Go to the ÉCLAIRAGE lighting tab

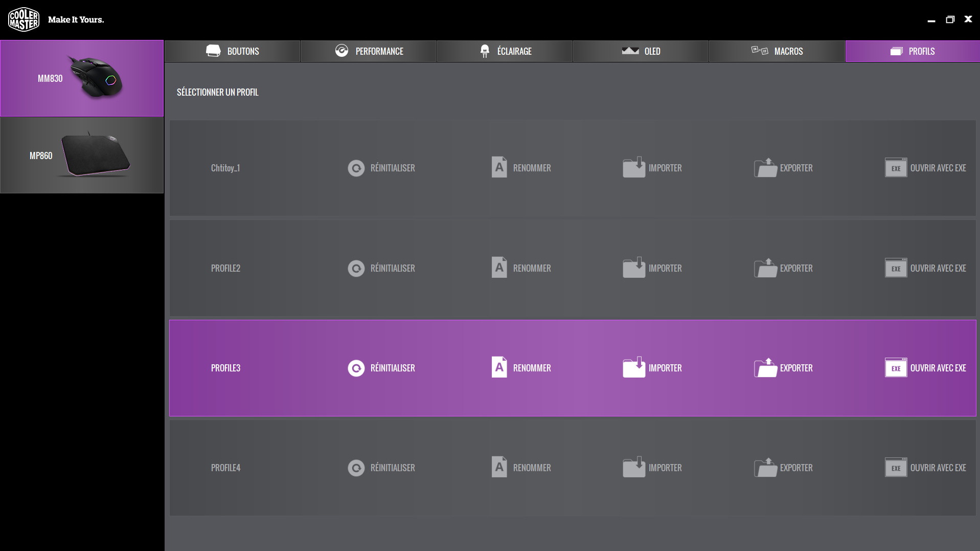pos(505,51)
